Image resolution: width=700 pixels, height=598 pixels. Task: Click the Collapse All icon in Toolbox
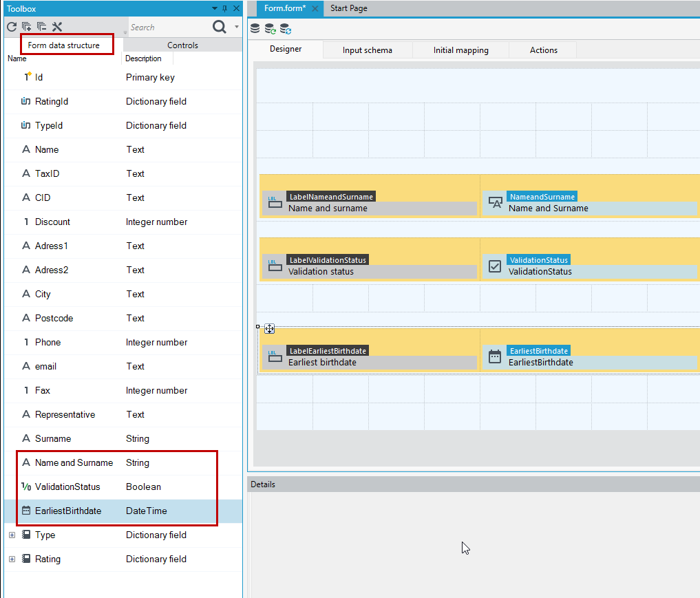tap(41, 28)
